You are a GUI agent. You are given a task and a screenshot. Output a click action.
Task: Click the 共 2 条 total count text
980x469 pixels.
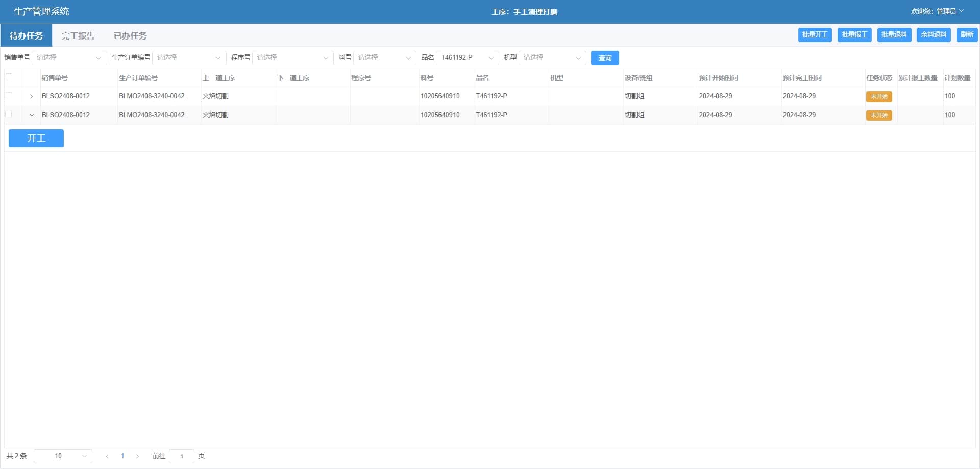pos(16,456)
